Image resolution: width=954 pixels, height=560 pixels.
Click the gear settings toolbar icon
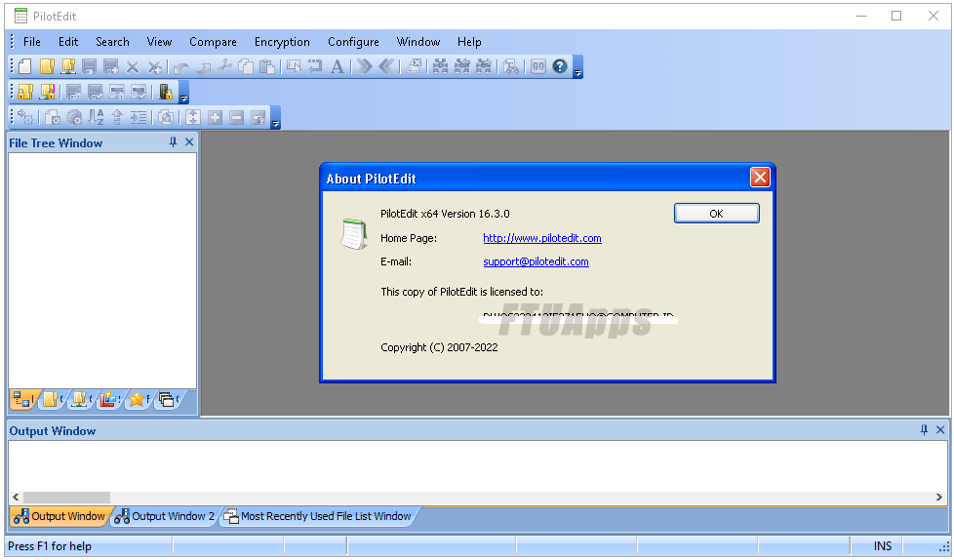click(x=74, y=117)
